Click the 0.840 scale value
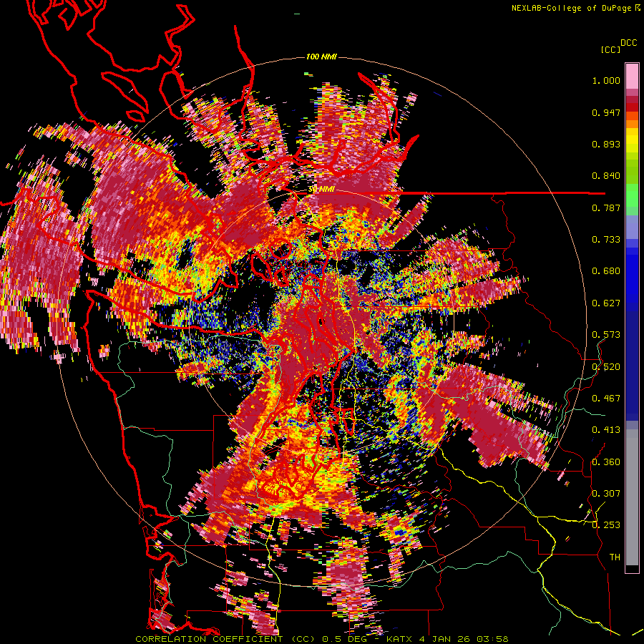Screen dimensions: 644x644 [x=606, y=176]
